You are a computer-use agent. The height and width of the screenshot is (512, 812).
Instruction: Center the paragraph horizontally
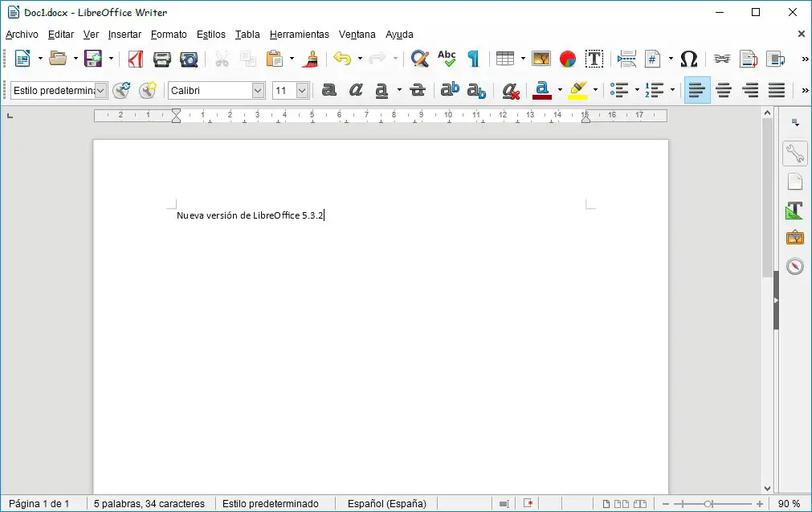[x=724, y=90]
